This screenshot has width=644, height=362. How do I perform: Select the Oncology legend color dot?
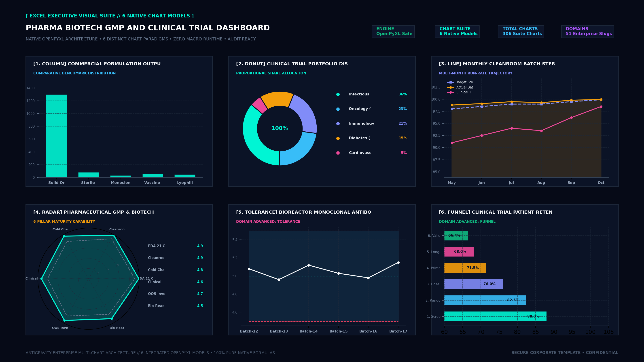point(338,109)
